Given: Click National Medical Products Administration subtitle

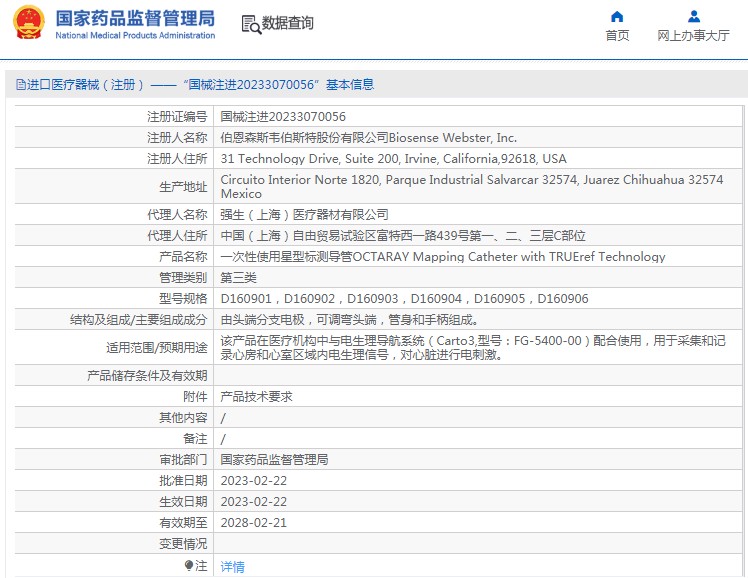Looking at the screenshot, I should point(135,35).
